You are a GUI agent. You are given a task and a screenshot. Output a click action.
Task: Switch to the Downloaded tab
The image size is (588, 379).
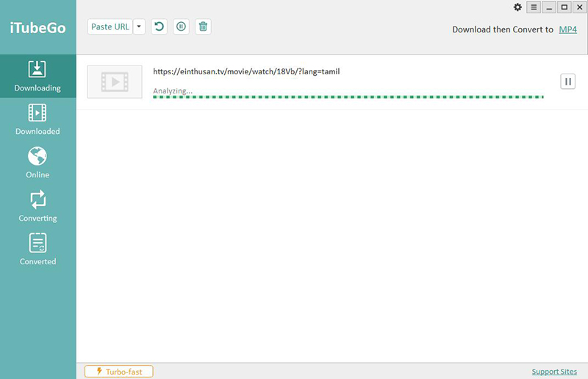point(38,119)
